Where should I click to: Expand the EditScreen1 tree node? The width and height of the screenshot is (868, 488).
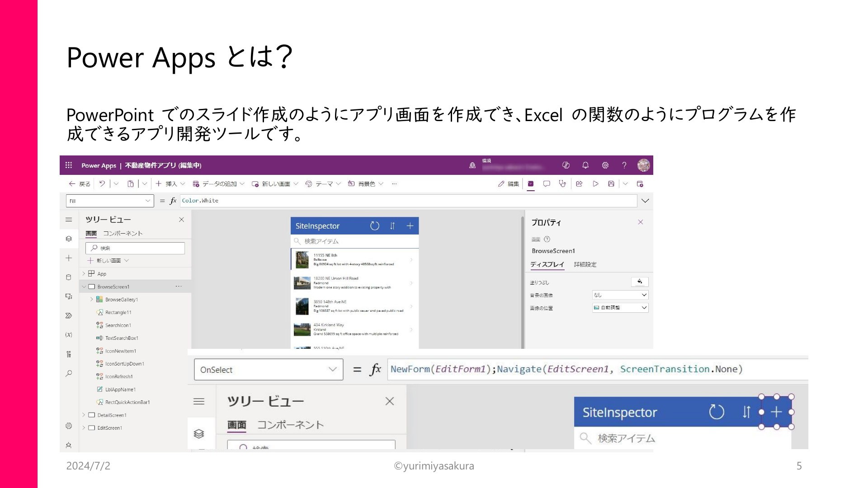[84, 428]
